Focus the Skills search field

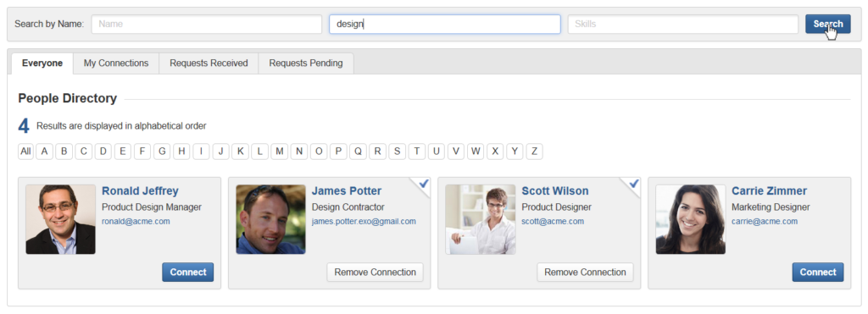[683, 24]
